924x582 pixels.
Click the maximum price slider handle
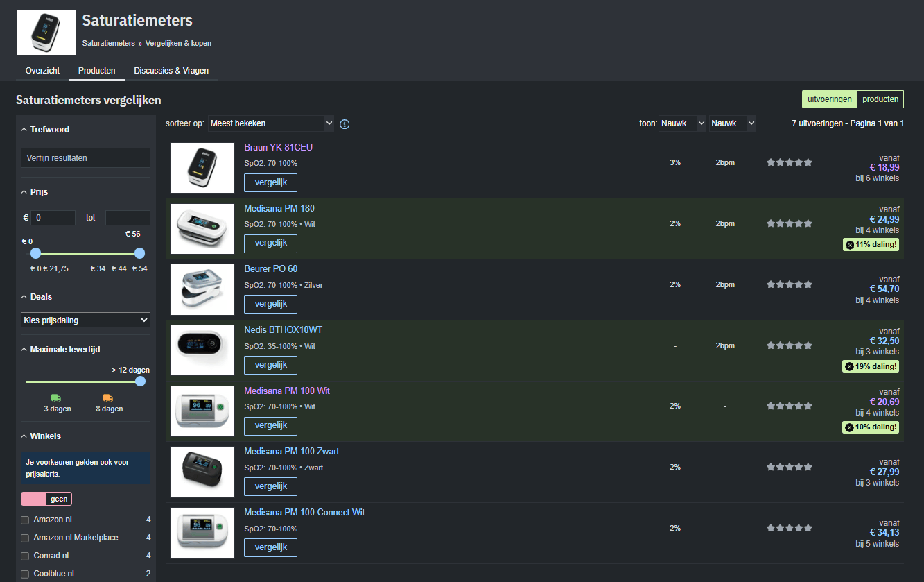[x=139, y=253]
